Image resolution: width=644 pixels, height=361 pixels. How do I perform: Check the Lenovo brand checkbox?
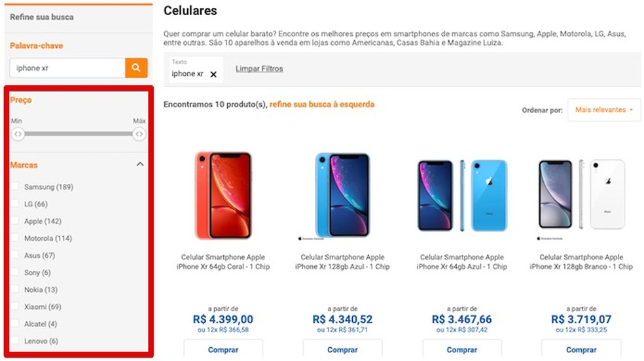[15, 341]
